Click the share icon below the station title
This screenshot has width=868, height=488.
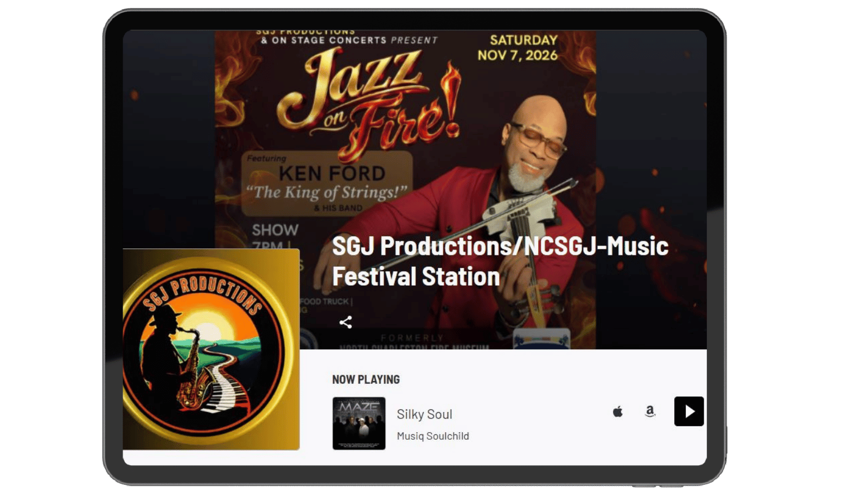[346, 322]
